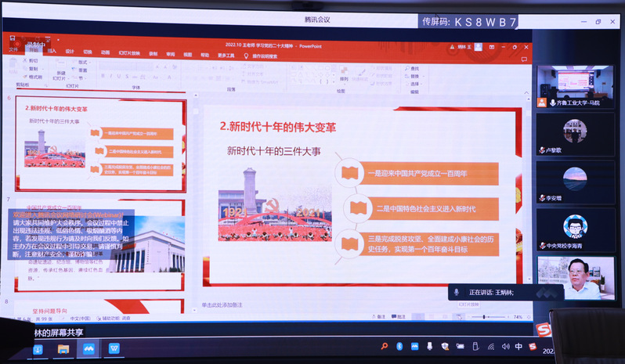Screen dimensions: 625x364
Task: Click the Tencent Meeting taskbar icon
Action: (x=89, y=349)
